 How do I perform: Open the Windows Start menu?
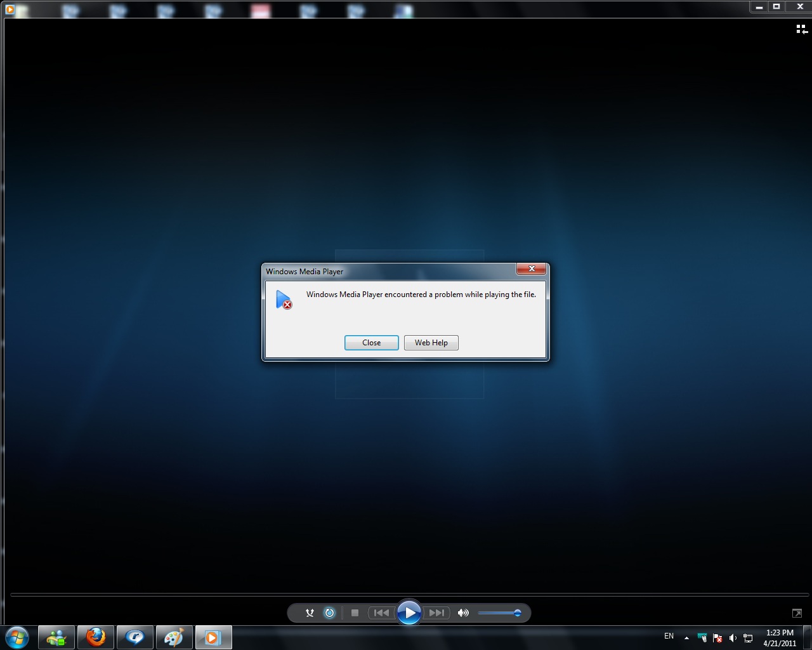tap(17, 637)
